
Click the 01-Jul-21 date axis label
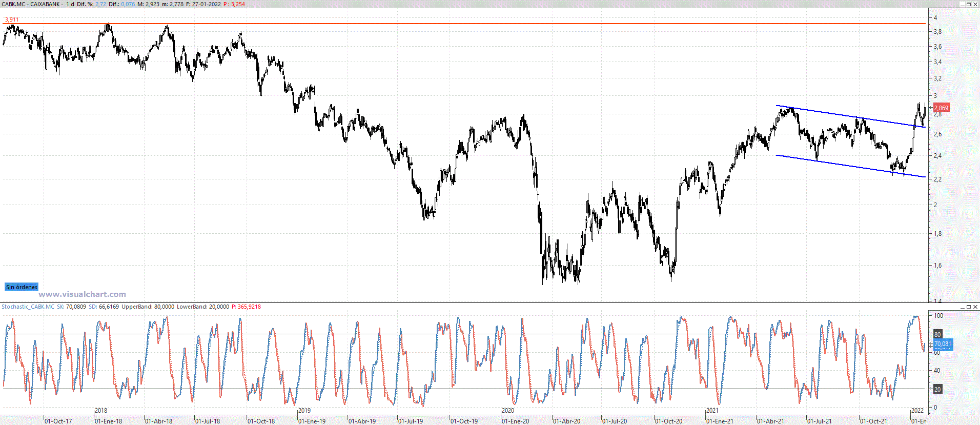[820, 421]
